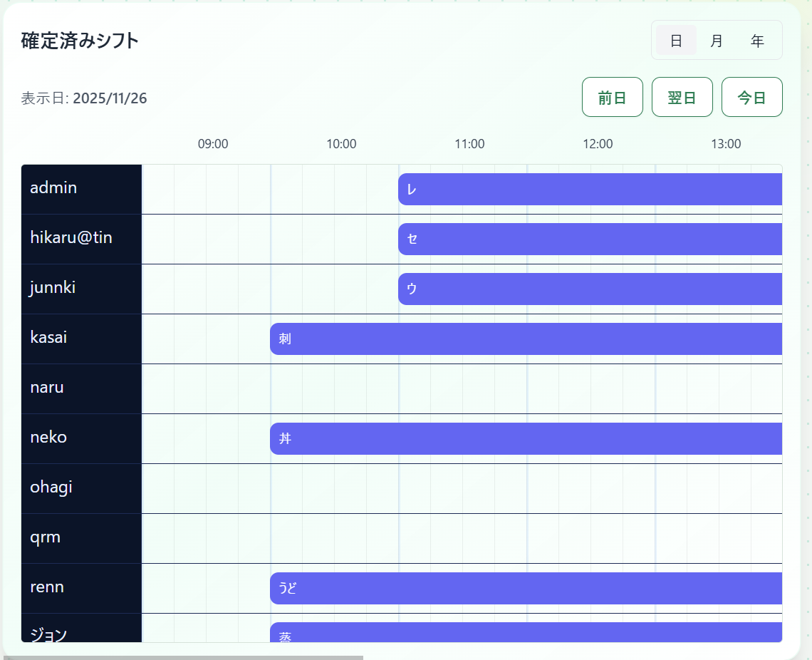812x660 pixels.
Task: Select junnki's shift bar labeled ウ
Action: point(590,289)
